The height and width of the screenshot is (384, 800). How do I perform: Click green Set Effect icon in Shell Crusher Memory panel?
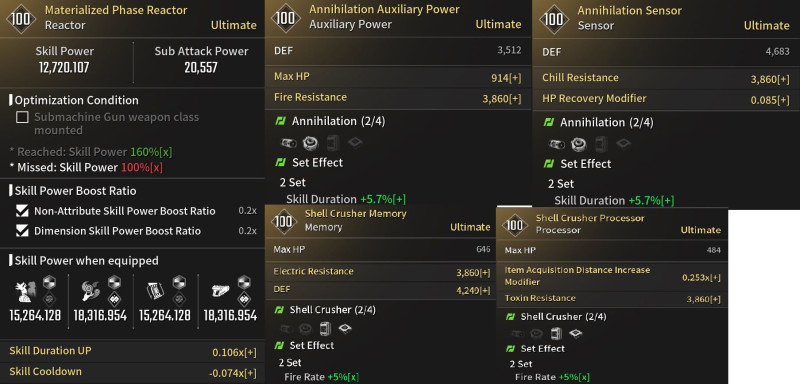(280, 345)
